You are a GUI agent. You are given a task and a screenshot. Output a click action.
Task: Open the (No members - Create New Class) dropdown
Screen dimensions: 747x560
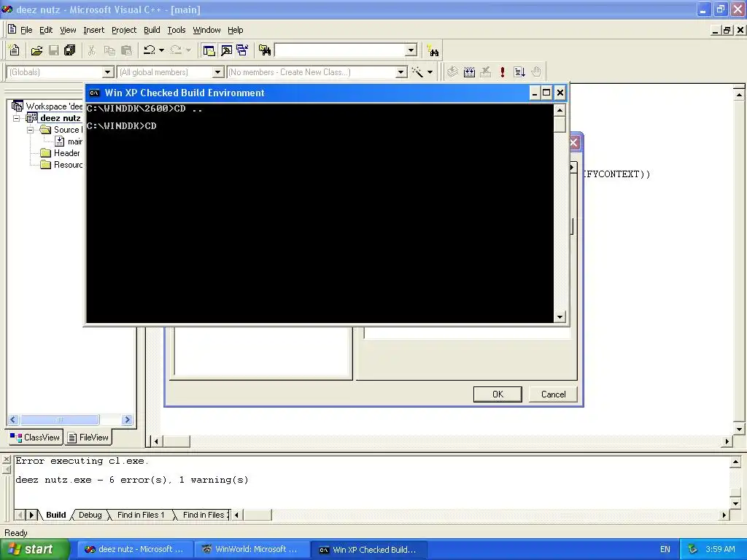click(401, 72)
